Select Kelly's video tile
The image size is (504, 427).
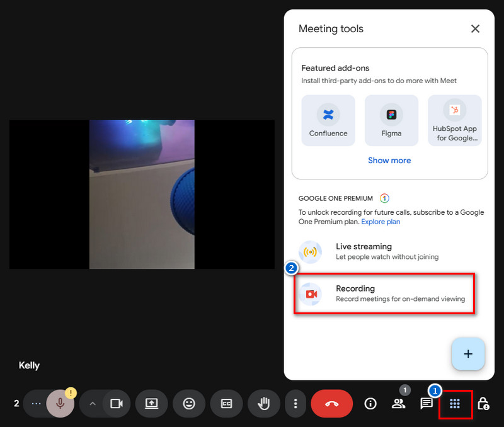[x=142, y=195]
